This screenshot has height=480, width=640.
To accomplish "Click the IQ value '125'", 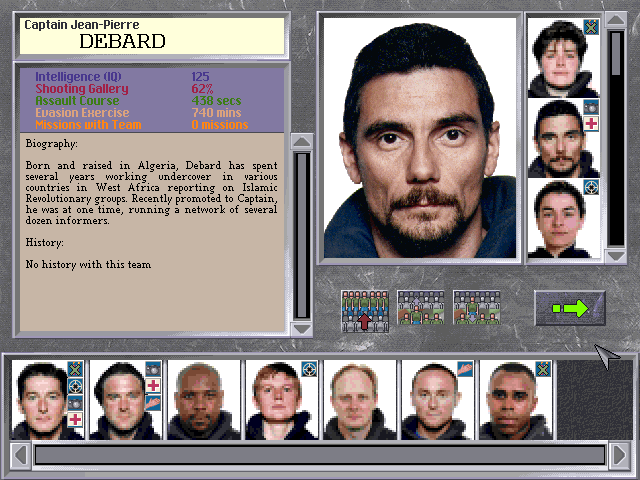I will pyautogui.click(x=200, y=76).
